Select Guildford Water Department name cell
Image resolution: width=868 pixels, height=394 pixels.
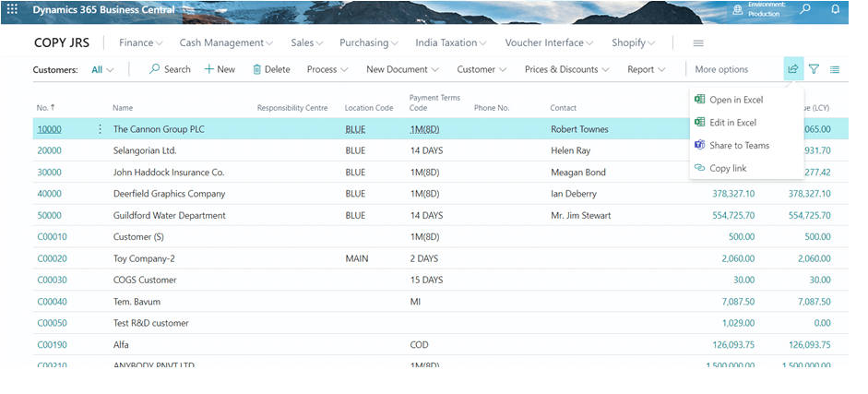click(170, 215)
